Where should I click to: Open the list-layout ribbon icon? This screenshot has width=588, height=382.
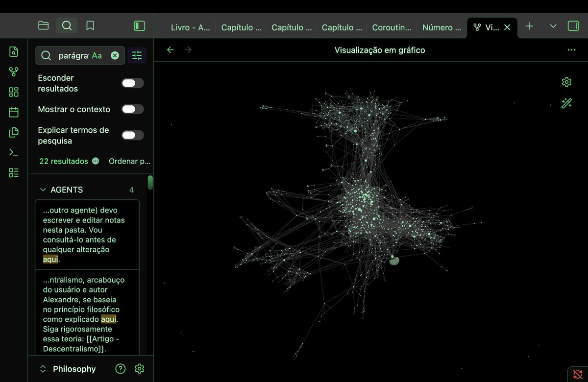(x=14, y=172)
